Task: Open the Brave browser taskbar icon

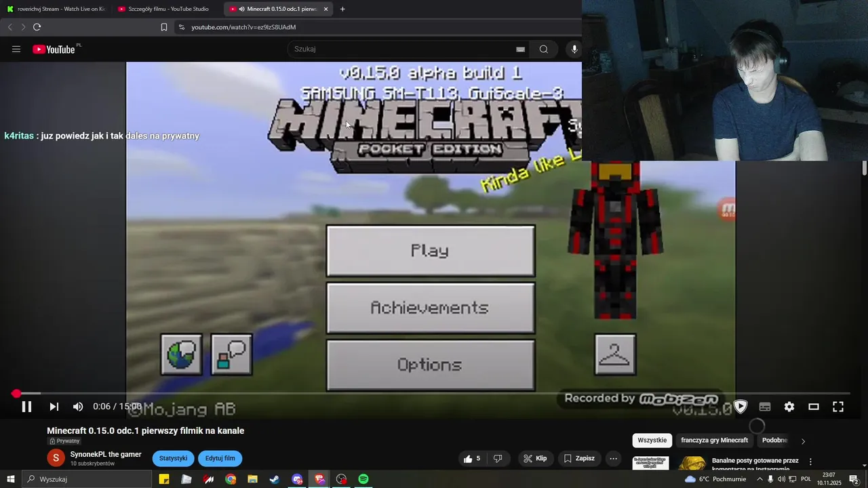Action: tap(319, 479)
